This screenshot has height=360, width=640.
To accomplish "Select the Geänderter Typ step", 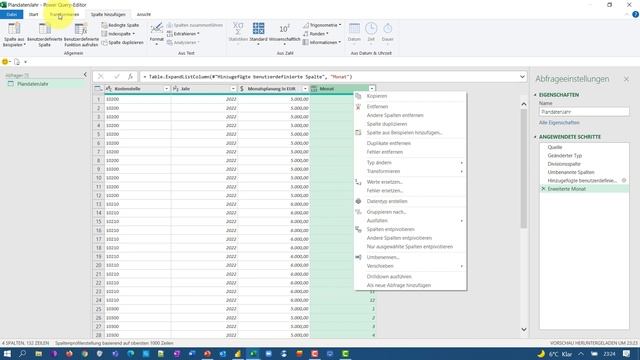I will coord(564,156).
